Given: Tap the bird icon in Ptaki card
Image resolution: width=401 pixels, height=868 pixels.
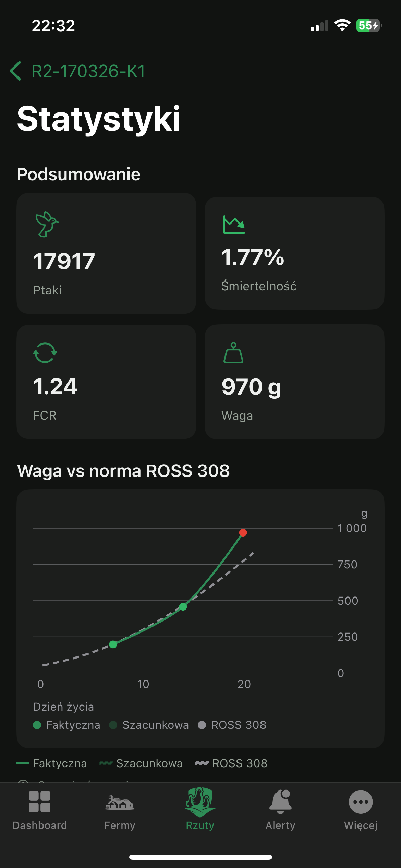Looking at the screenshot, I should [x=47, y=224].
